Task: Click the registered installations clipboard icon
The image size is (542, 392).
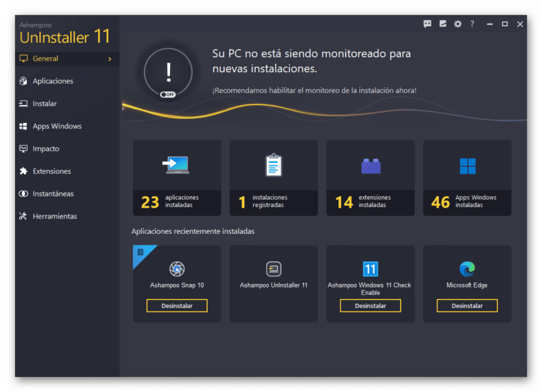Action: pos(274,165)
